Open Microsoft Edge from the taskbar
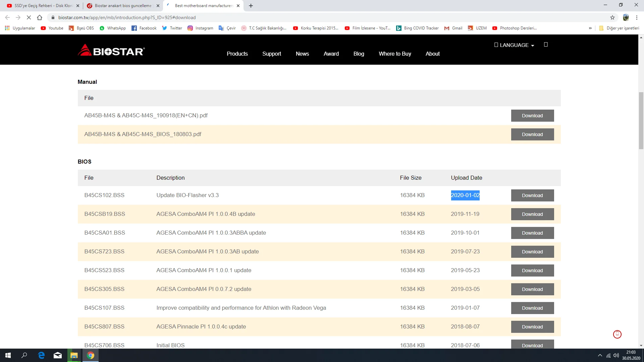This screenshot has height=362, width=644. (41, 355)
